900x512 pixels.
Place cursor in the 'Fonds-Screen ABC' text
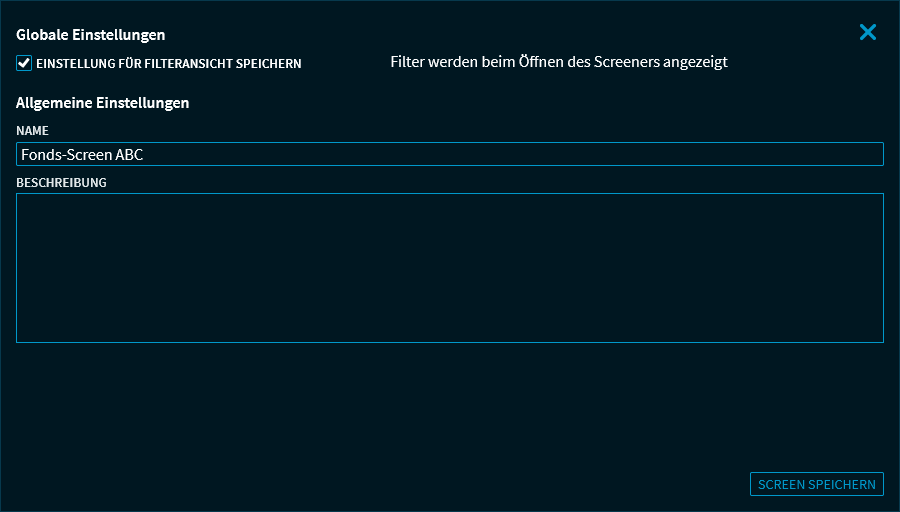82,155
